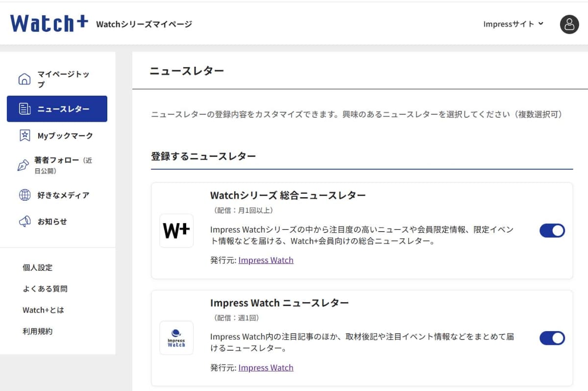Click Impress Watch publisher link in second card

pyautogui.click(x=266, y=367)
